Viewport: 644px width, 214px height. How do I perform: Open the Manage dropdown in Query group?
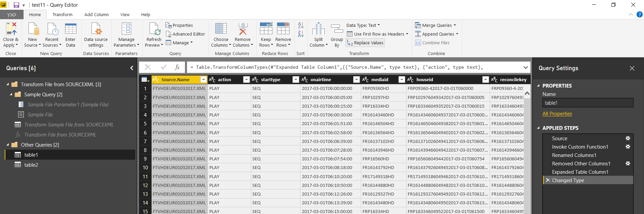[179, 43]
